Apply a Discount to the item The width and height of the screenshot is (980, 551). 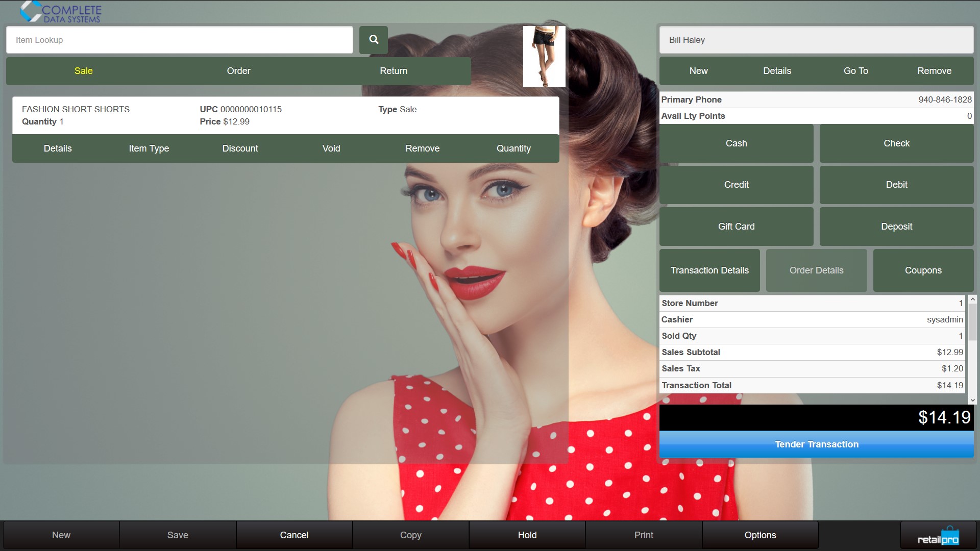coord(240,148)
